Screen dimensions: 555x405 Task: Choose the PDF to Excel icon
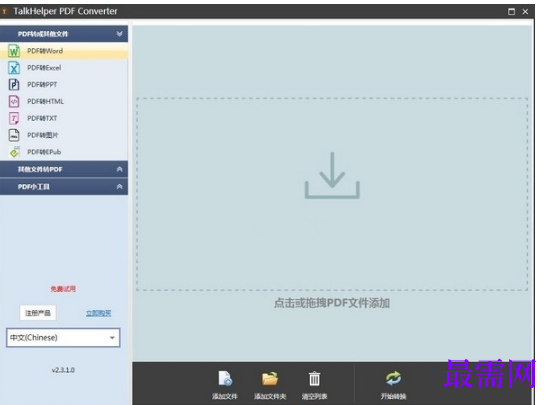click(14, 68)
